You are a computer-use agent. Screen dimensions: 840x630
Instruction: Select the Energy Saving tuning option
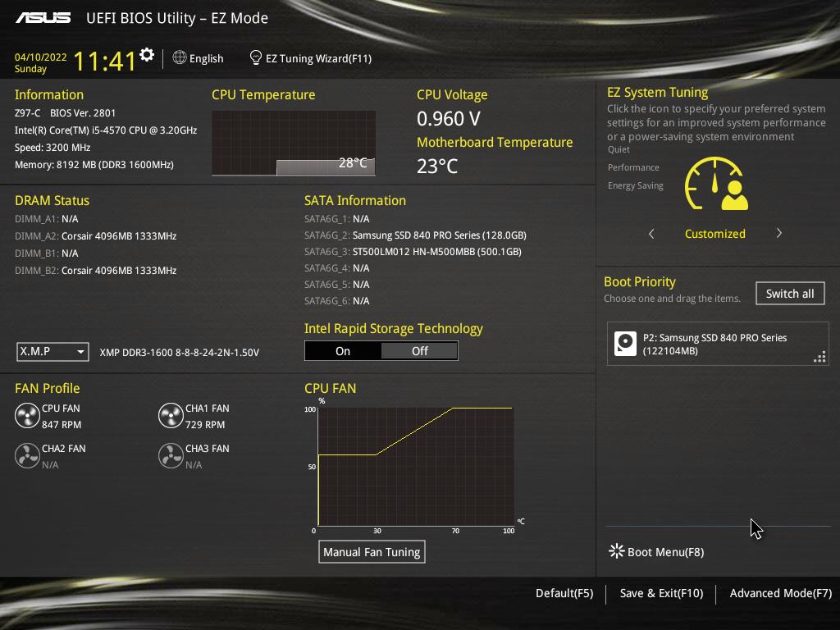click(x=636, y=185)
